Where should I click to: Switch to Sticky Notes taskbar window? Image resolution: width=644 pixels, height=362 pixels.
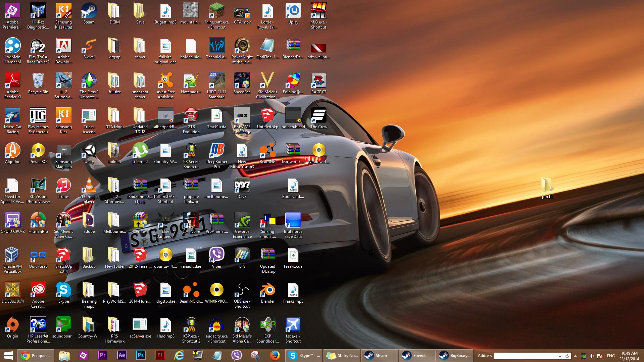[342, 355]
